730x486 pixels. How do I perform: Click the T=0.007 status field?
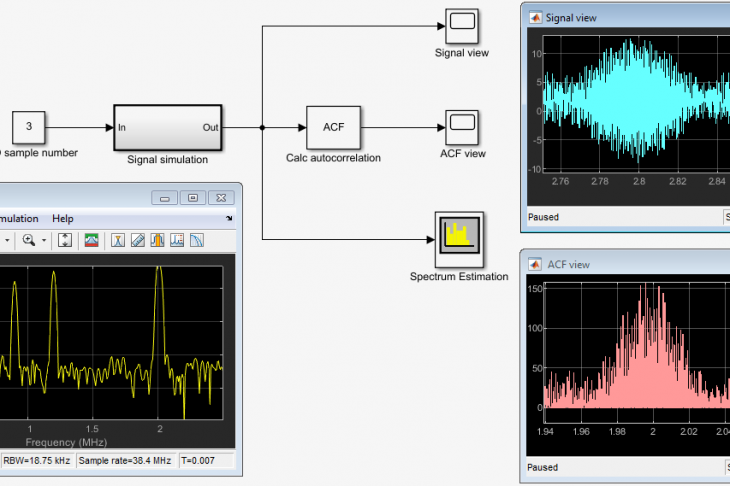[206, 461]
